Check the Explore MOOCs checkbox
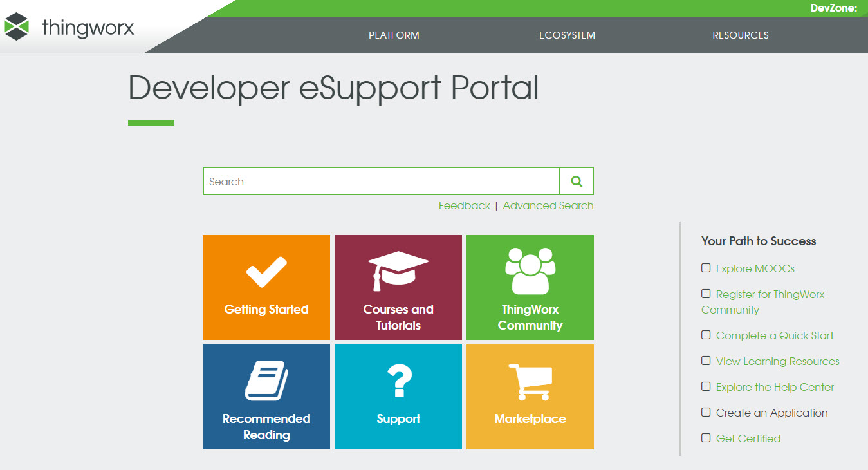This screenshot has height=470, width=868. point(706,268)
